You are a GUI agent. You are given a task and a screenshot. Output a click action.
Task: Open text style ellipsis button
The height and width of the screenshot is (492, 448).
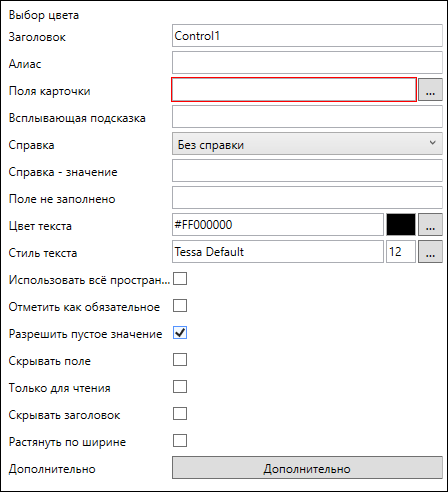pos(430,252)
